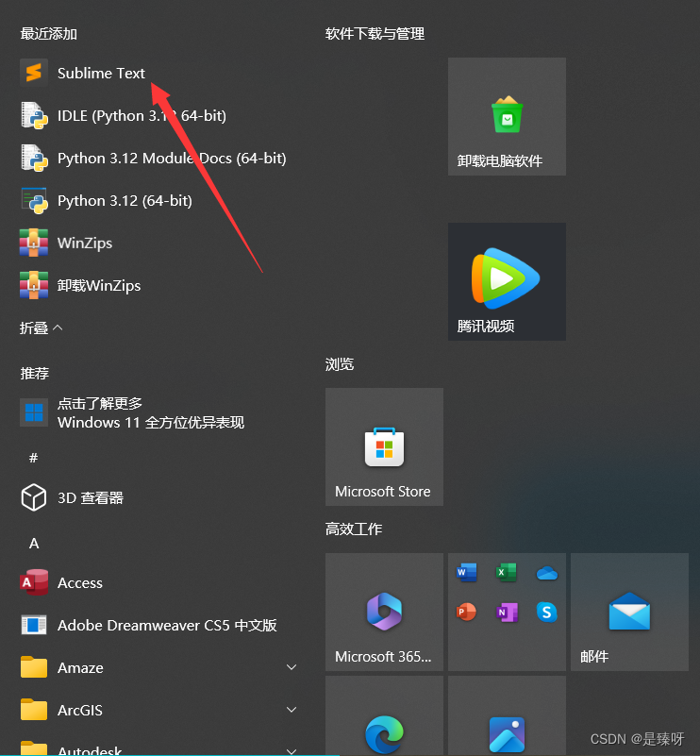Launch Word from the Office tile group
This screenshot has height=756, width=700.
pyautogui.click(x=466, y=573)
